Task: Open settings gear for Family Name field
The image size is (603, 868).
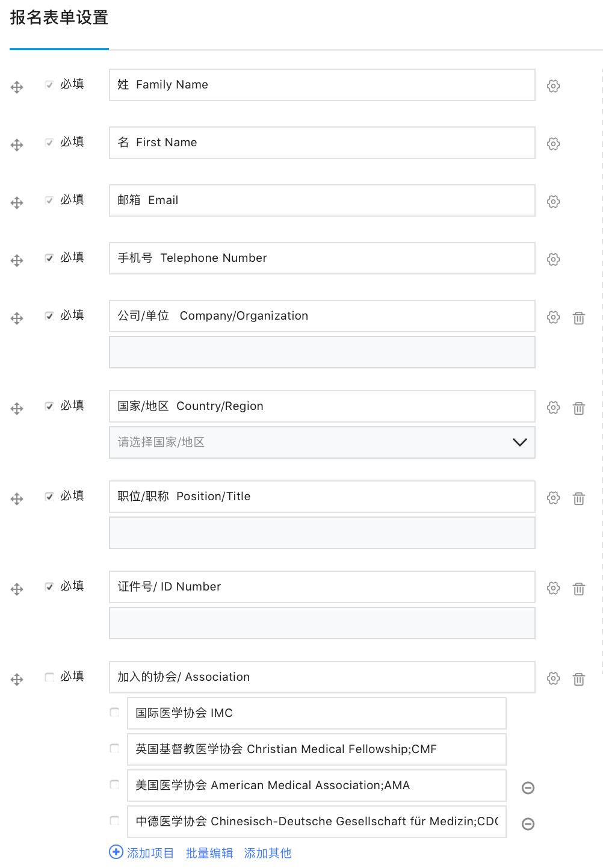Action: tap(553, 86)
